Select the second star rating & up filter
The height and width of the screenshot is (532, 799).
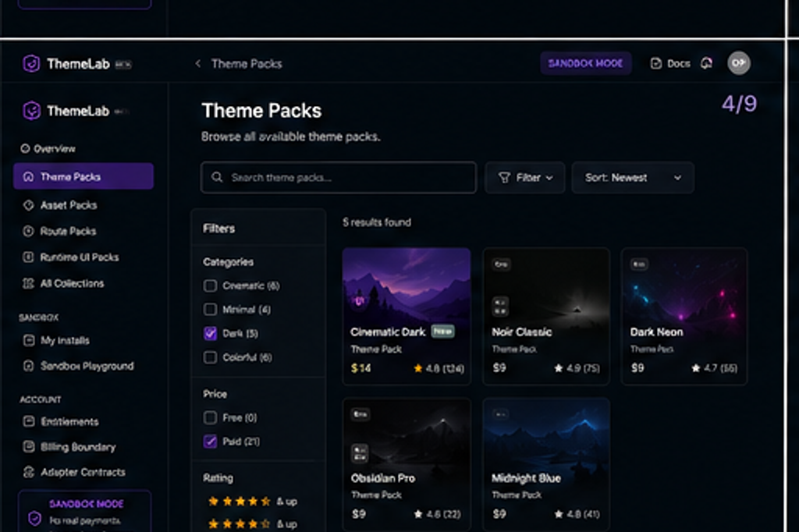(x=252, y=523)
